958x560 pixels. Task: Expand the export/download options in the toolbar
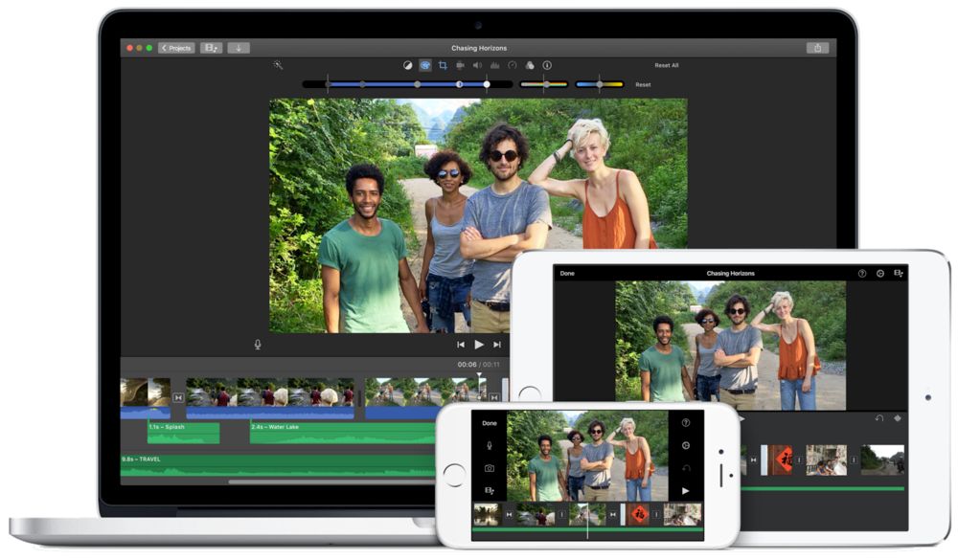tap(237, 47)
